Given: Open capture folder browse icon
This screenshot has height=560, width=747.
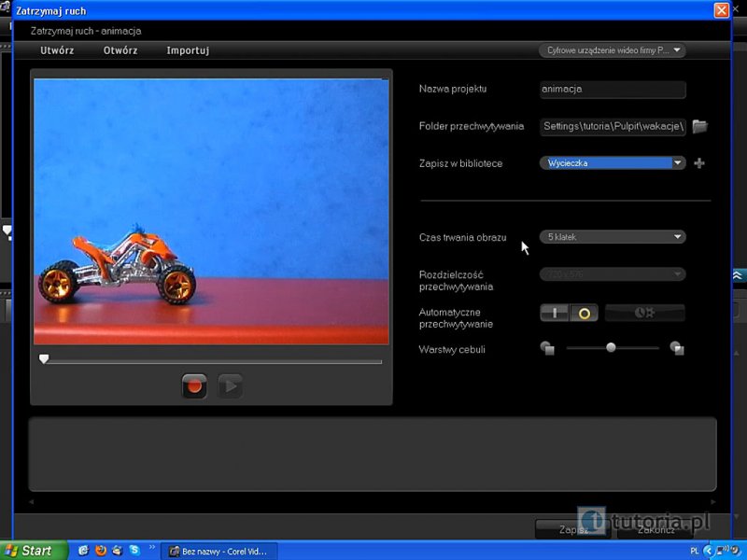Looking at the screenshot, I should 699,126.
